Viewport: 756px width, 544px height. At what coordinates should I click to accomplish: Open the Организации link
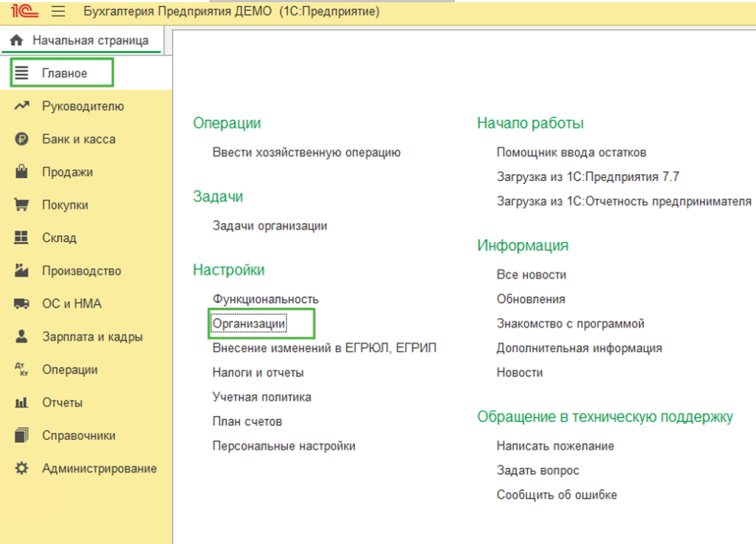250,324
